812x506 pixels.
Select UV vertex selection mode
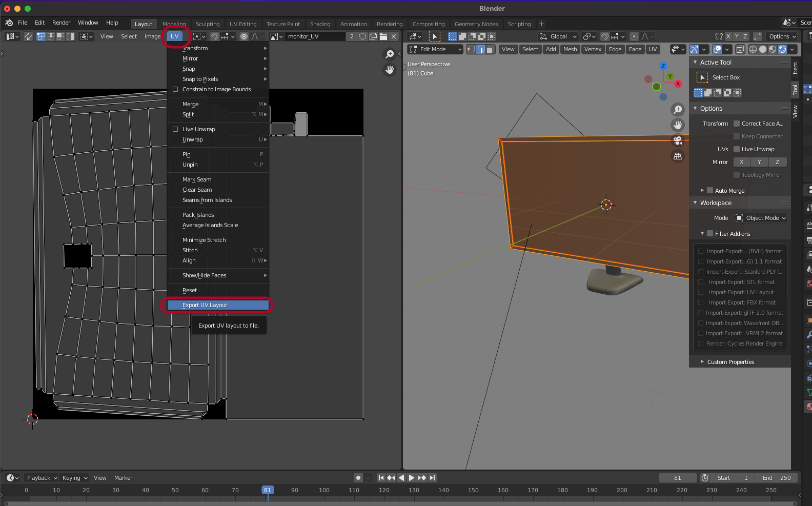click(x=41, y=36)
